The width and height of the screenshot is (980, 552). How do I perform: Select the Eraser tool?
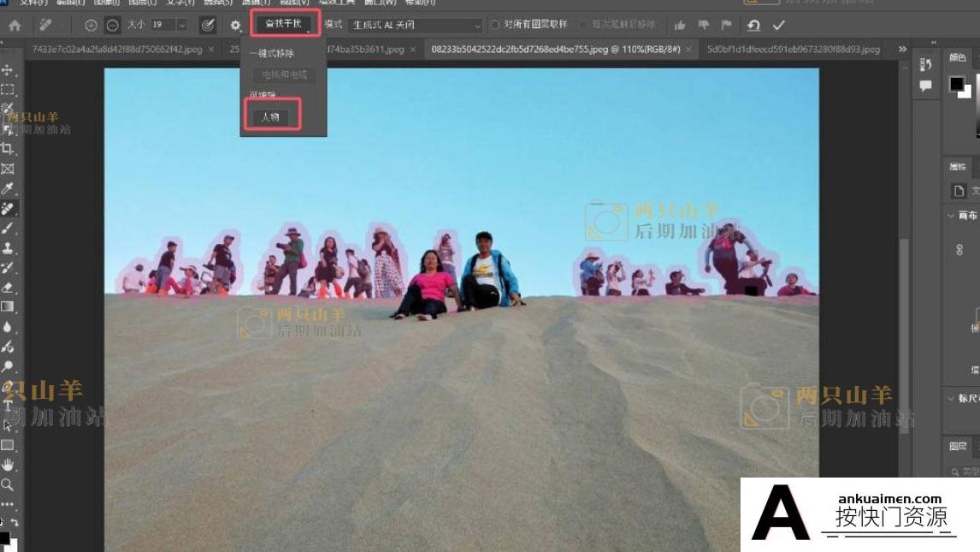point(8,288)
